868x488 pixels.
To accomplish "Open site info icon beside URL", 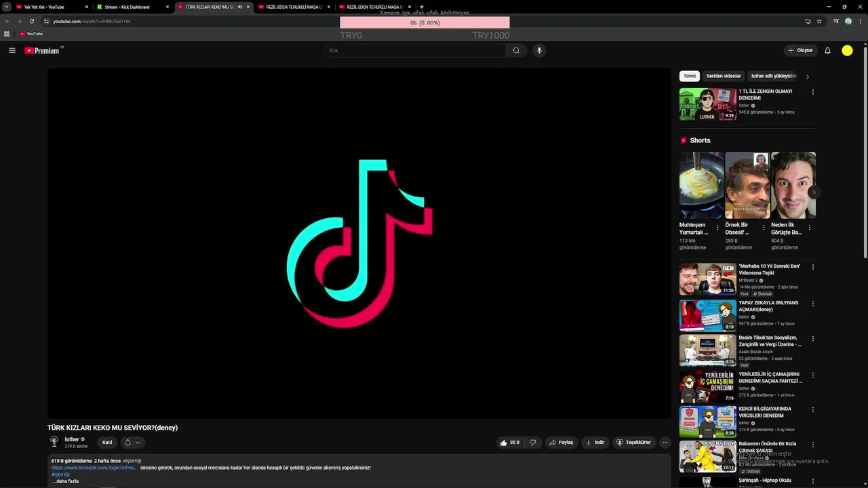I will (x=46, y=21).
